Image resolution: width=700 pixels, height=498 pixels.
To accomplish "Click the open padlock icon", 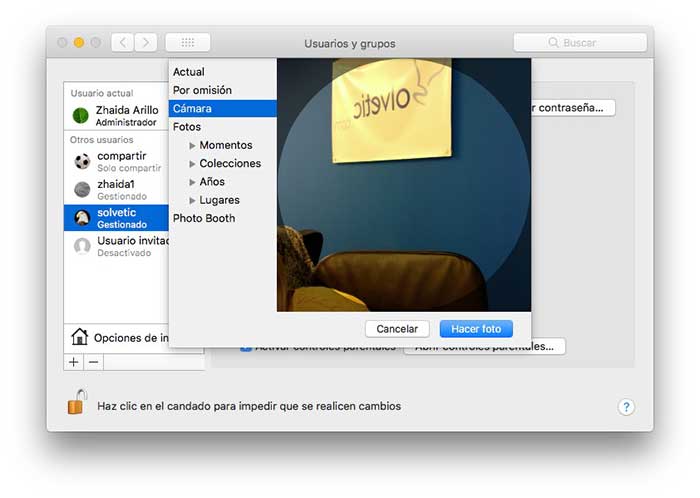I will click(x=77, y=402).
